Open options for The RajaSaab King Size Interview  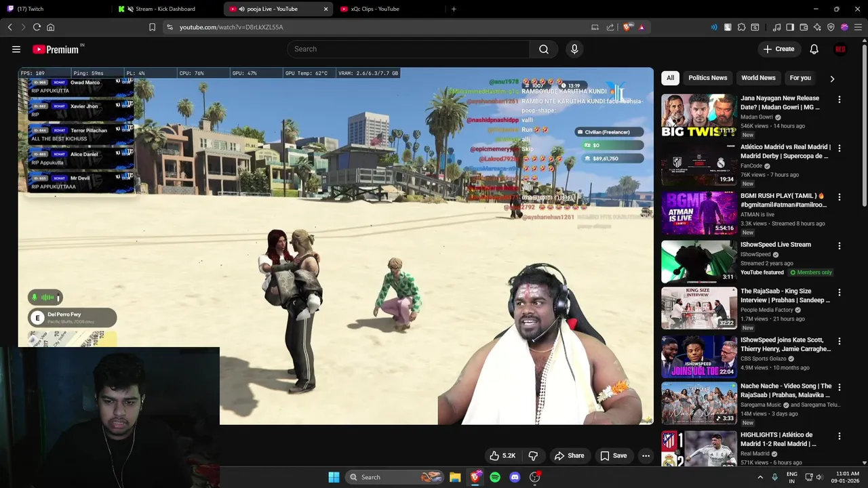tap(840, 293)
